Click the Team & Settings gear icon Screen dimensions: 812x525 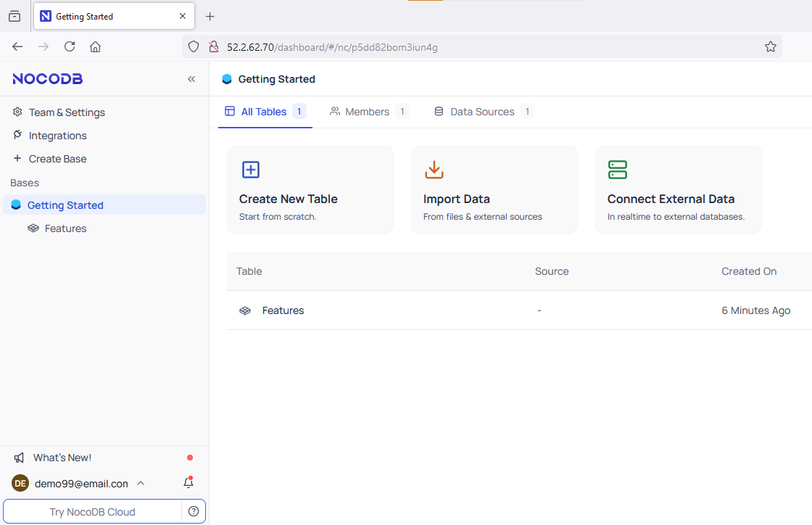(x=17, y=112)
